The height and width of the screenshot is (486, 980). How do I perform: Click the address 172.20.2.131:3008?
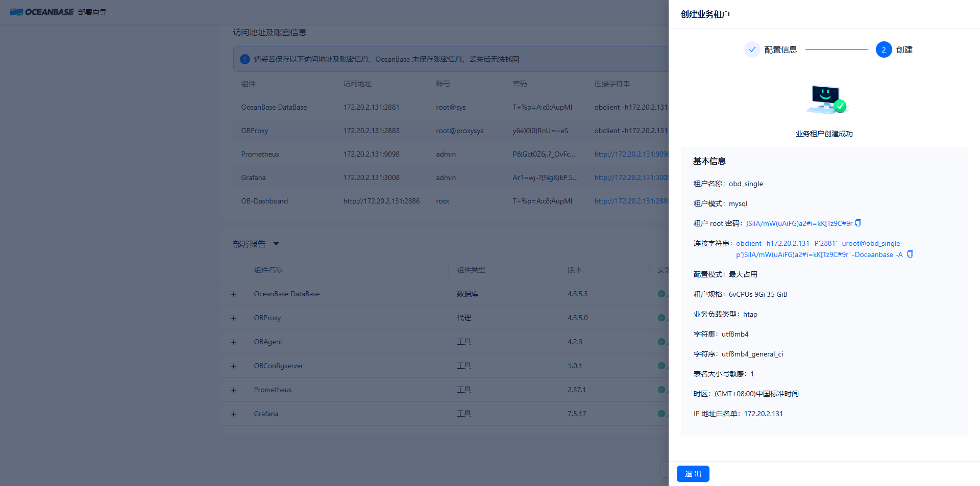click(x=371, y=177)
